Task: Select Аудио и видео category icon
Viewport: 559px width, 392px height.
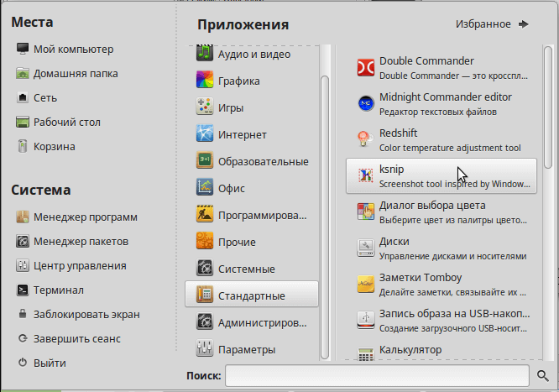Action: click(x=205, y=54)
